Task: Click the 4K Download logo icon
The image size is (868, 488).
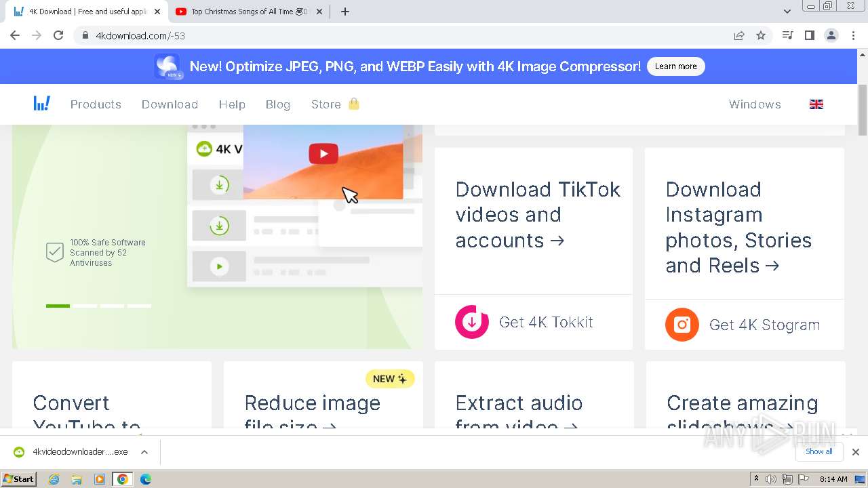Action: click(x=42, y=104)
